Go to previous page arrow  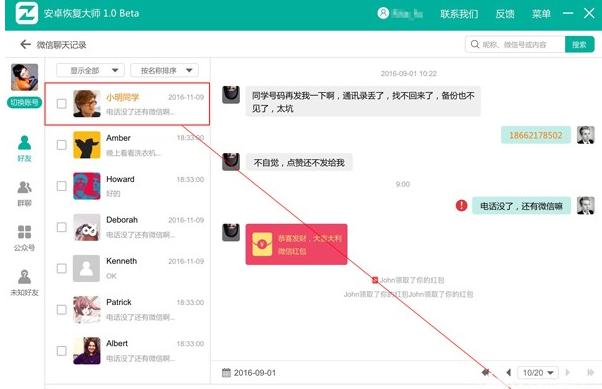[508, 372]
